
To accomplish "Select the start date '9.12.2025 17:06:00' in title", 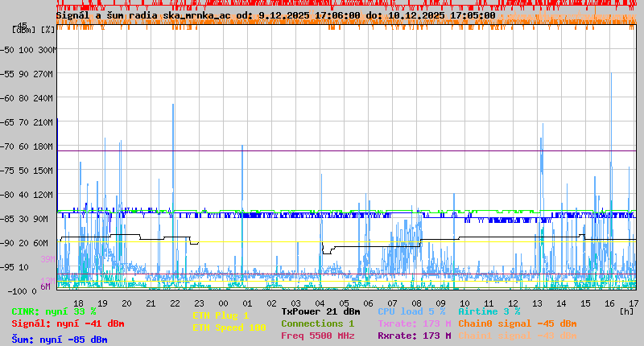I will coord(309,15).
